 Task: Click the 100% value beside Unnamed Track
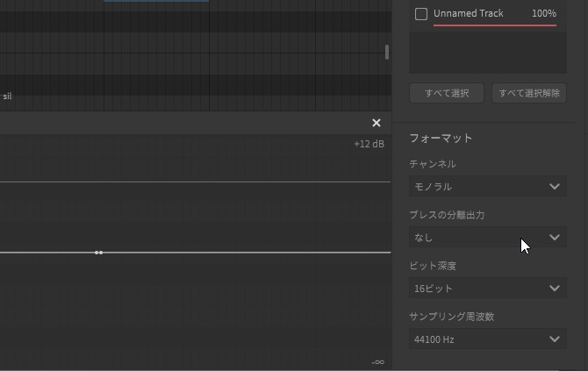pos(543,14)
